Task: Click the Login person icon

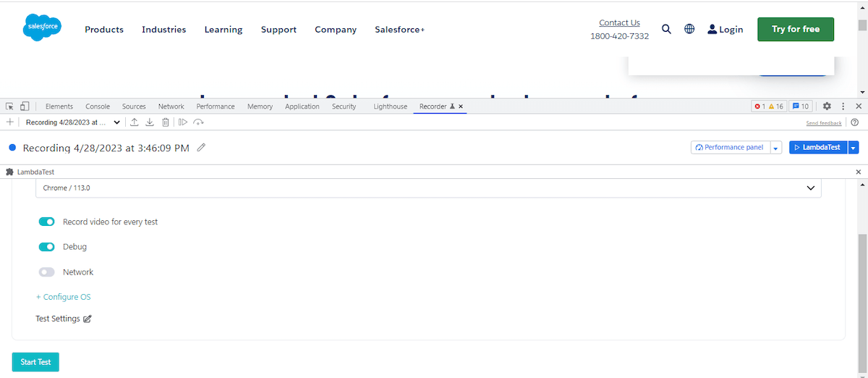Action: [x=712, y=29]
